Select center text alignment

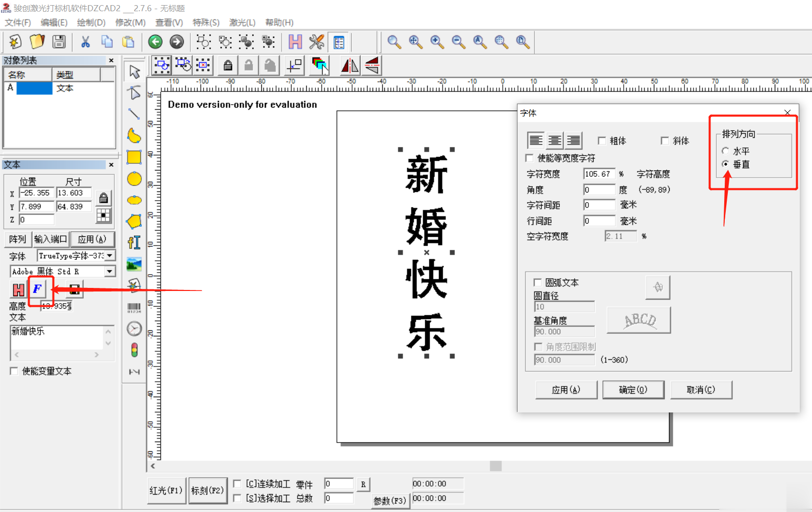point(554,140)
